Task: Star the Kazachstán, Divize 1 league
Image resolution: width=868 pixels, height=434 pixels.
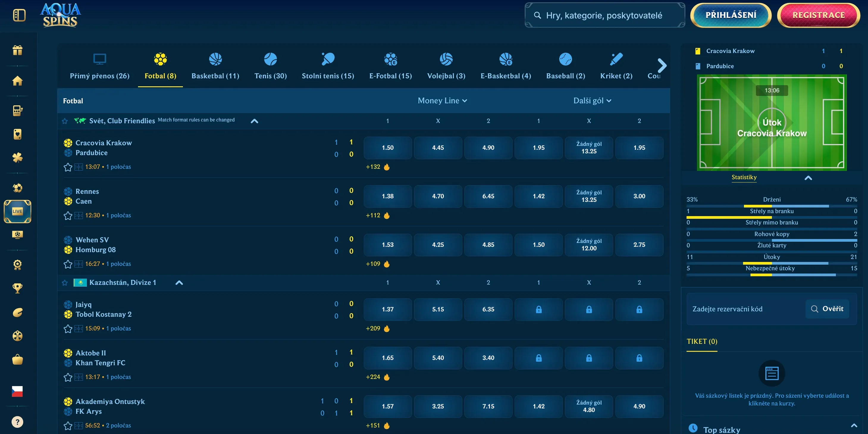Action: pos(65,282)
